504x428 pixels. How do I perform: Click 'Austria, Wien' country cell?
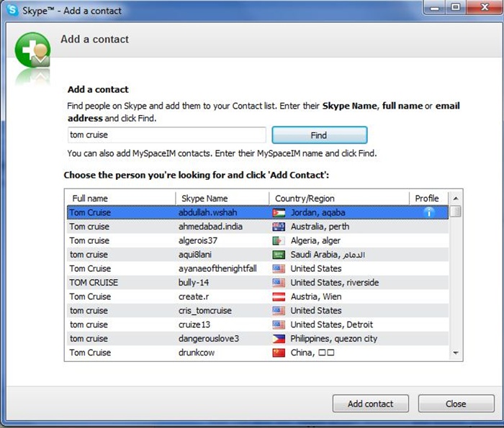pos(316,296)
